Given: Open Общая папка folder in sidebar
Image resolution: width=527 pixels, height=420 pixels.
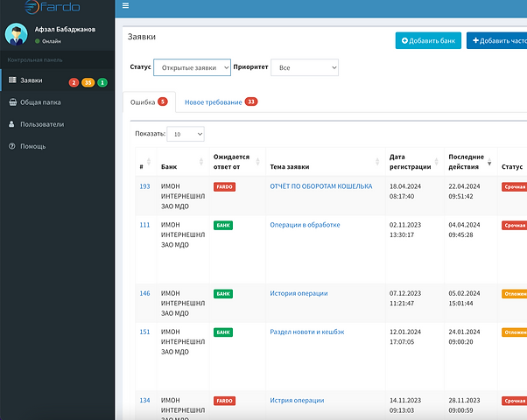Looking at the screenshot, I should (40, 102).
